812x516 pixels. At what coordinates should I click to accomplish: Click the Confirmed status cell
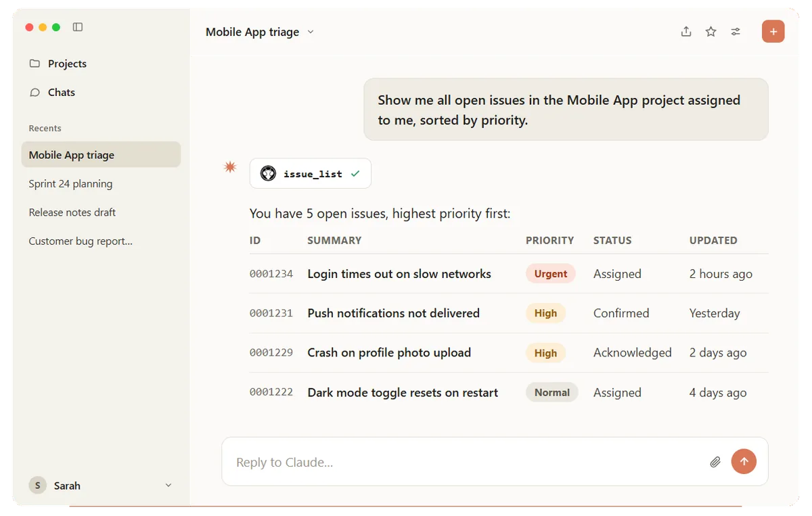(621, 313)
